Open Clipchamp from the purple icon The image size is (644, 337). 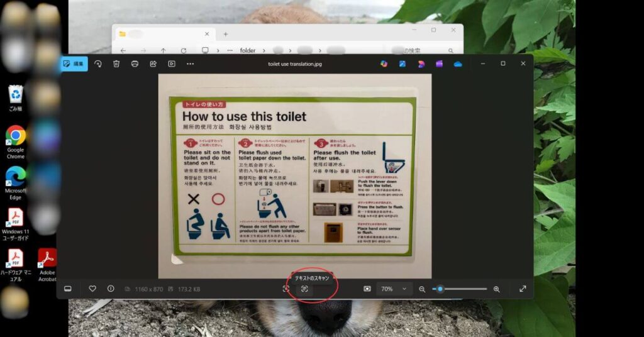click(x=439, y=64)
